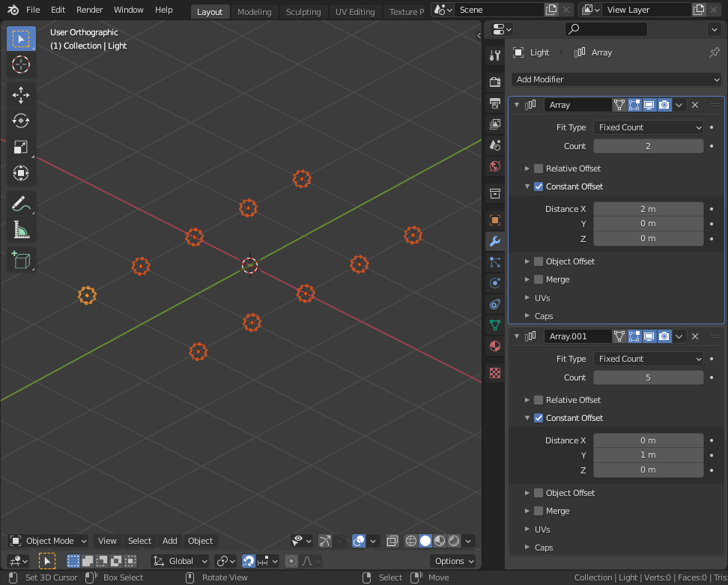This screenshot has width=728, height=585.
Task: Open the Material properties tab
Action: tap(495, 346)
